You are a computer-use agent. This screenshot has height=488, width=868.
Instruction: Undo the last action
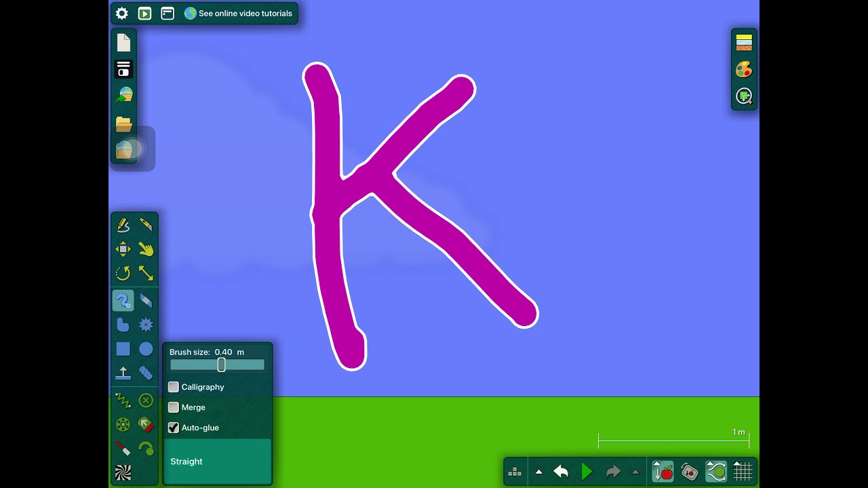561,472
